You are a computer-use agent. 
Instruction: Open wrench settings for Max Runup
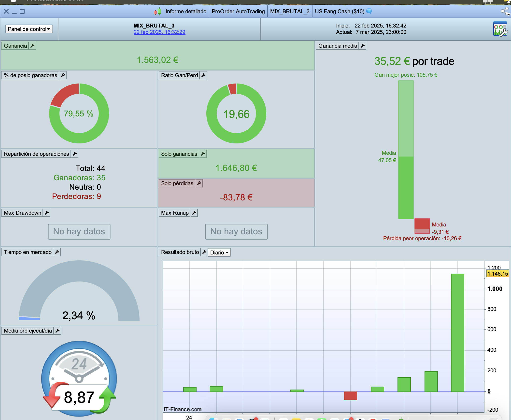[x=194, y=213]
